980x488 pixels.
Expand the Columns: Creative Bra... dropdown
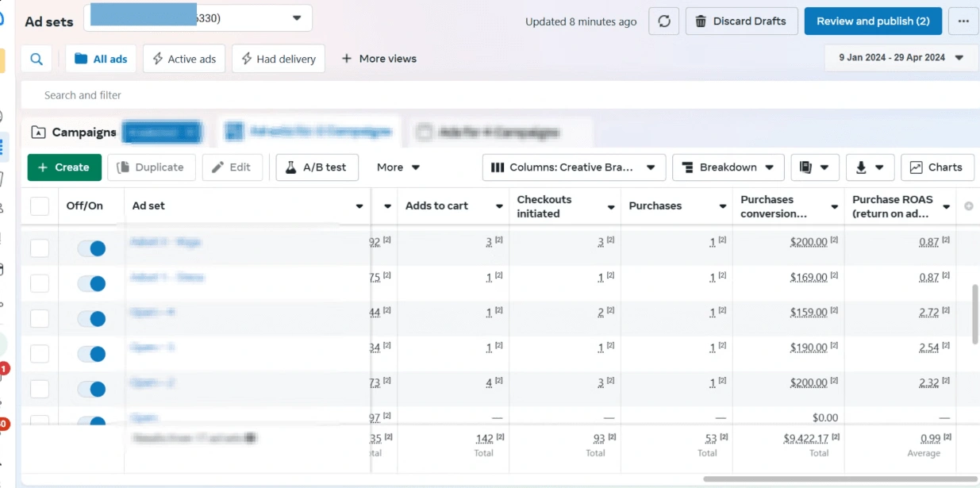coord(574,167)
